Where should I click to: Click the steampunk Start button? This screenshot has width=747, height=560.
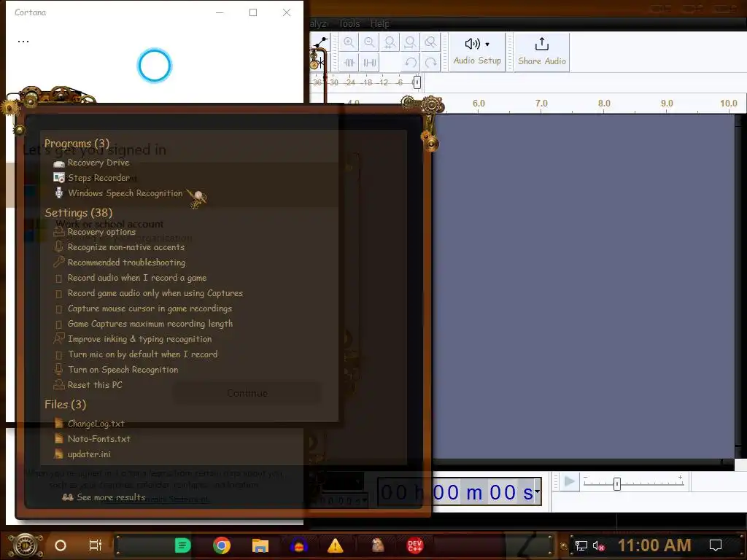click(x=24, y=545)
